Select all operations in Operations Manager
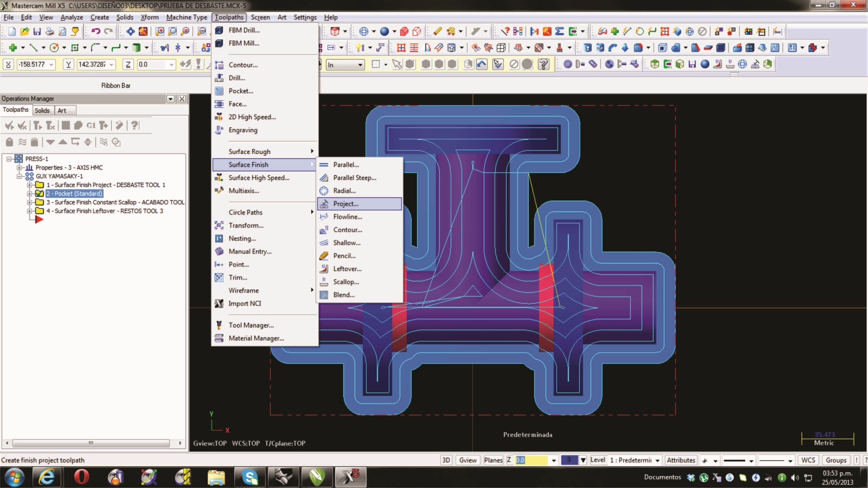 pyautogui.click(x=9, y=126)
